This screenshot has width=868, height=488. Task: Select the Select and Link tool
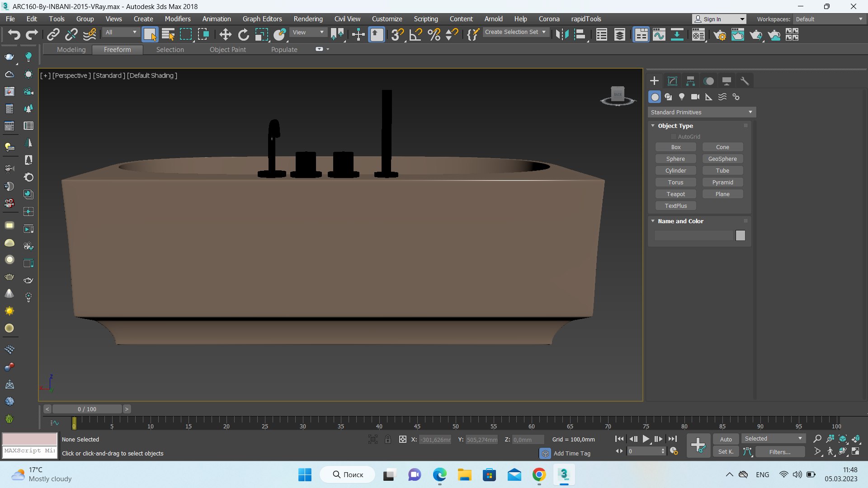coord(53,34)
